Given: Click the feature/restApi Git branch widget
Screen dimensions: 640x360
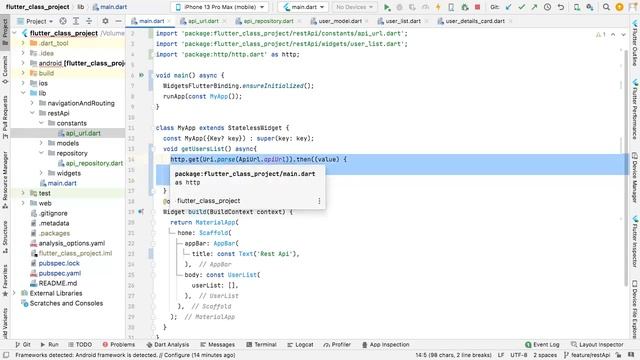Looking at the screenshot, I should point(587,355).
